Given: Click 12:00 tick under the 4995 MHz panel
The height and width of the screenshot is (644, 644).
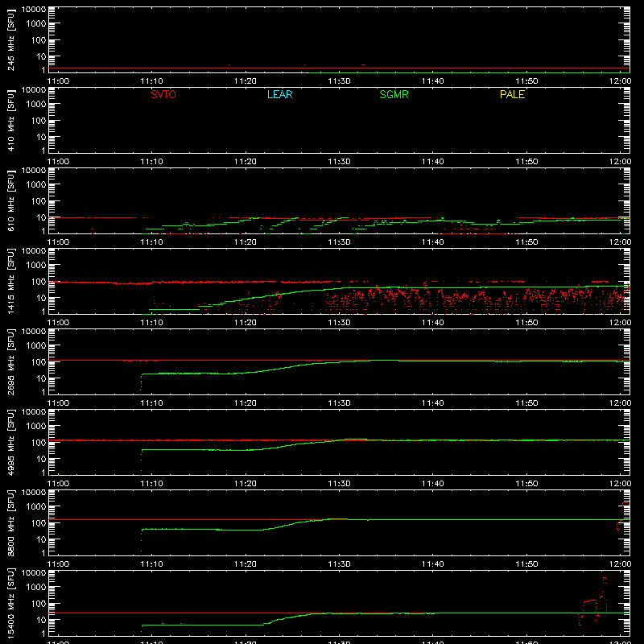Looking at the screenshot, I should (x=620, y=484).
